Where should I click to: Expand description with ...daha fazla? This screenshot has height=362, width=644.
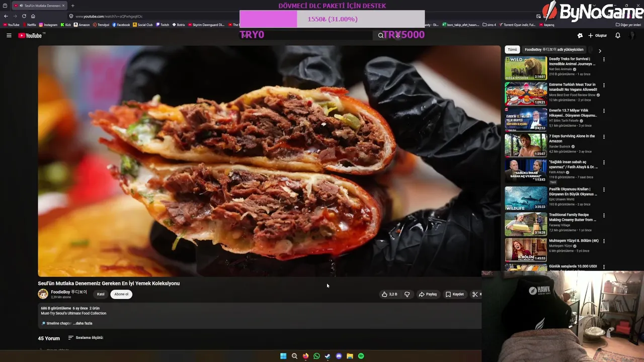pyautogui.click(x=83, y=323)
